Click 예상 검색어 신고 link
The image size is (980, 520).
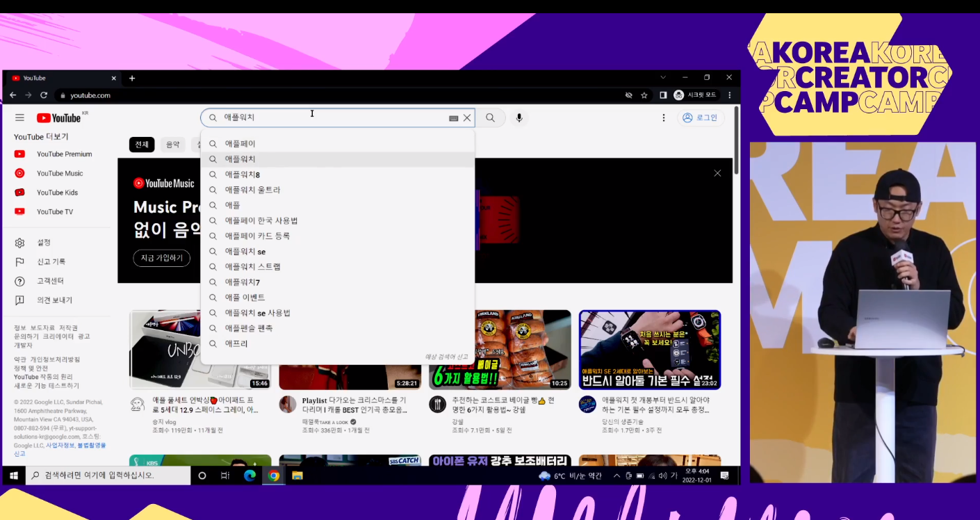[446, 357]
